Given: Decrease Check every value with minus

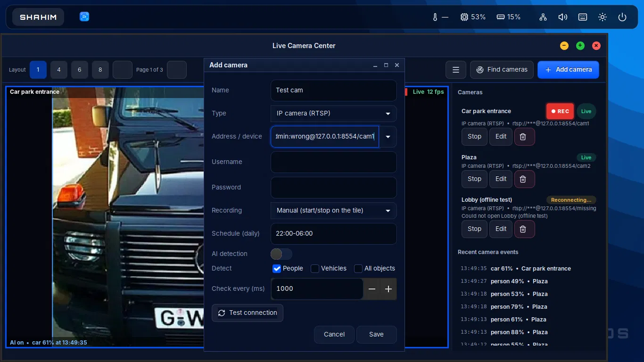Looking at the screenshot, I should [x=372, y=289].
